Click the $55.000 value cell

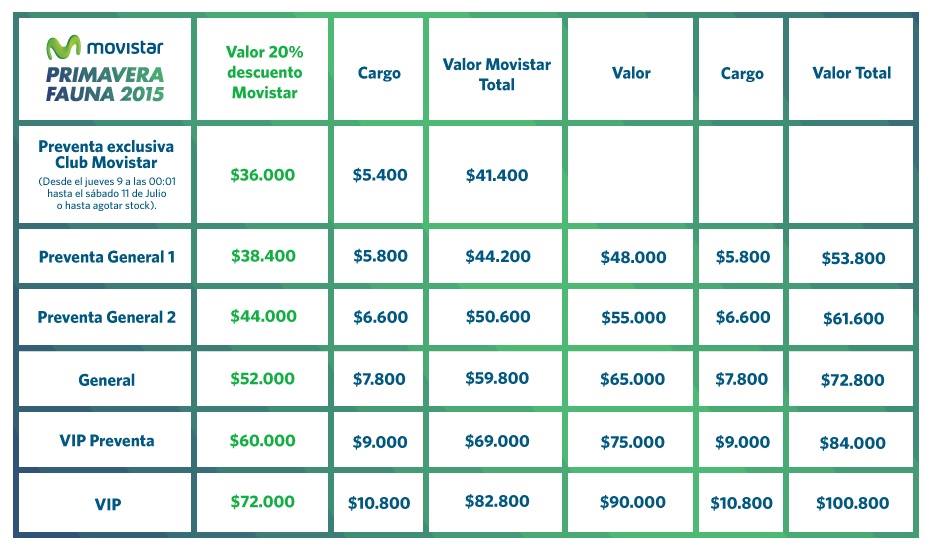coord(633,318)
